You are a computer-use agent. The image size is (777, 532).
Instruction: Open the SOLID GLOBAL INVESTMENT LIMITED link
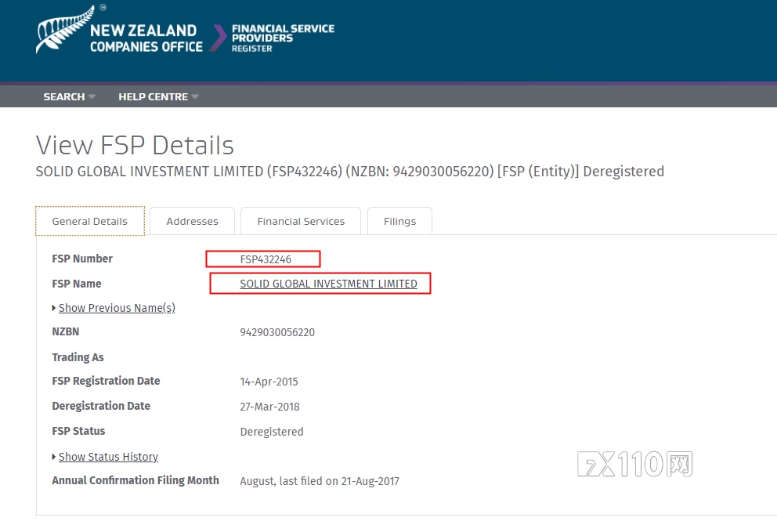pos(328,284)
